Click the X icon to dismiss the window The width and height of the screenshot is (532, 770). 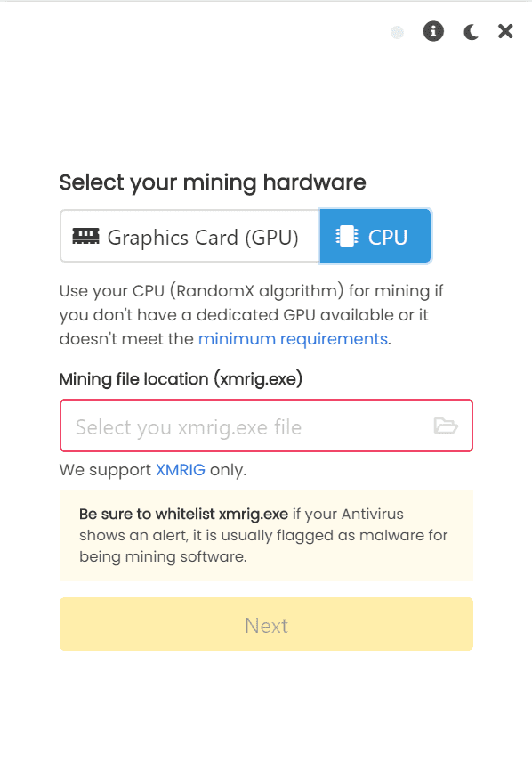(505, 30)
